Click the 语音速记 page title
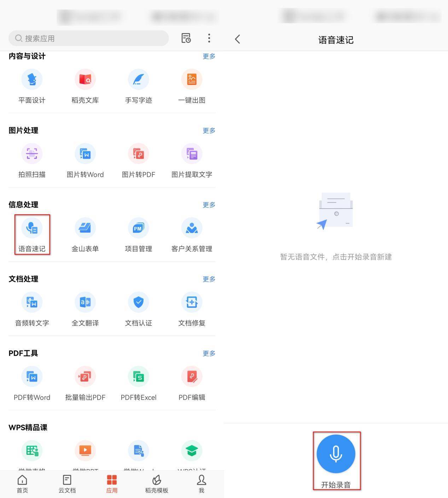The height and width of the screenshot is (498, 448). (336, 40)
